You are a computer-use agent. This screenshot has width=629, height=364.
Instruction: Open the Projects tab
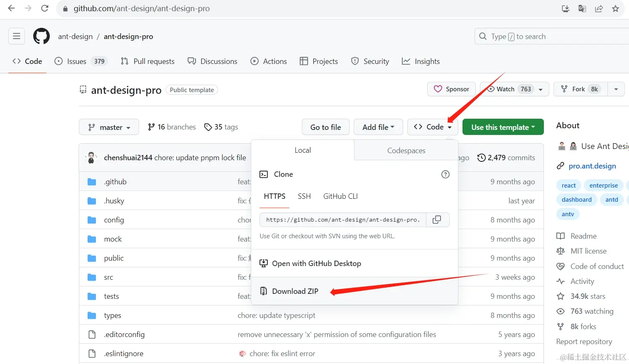pyautogui.click(x=319, y=61)
